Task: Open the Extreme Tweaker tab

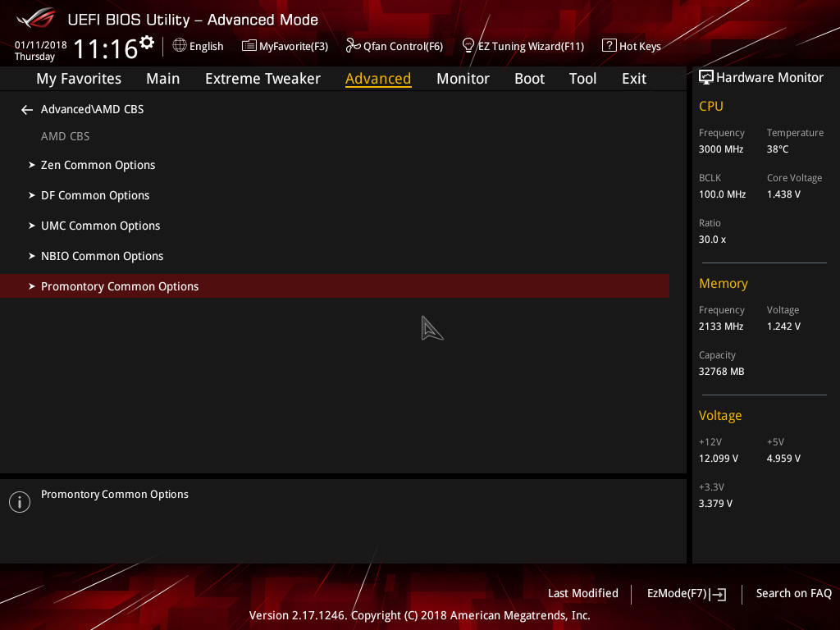Action: tap(262, 79)
